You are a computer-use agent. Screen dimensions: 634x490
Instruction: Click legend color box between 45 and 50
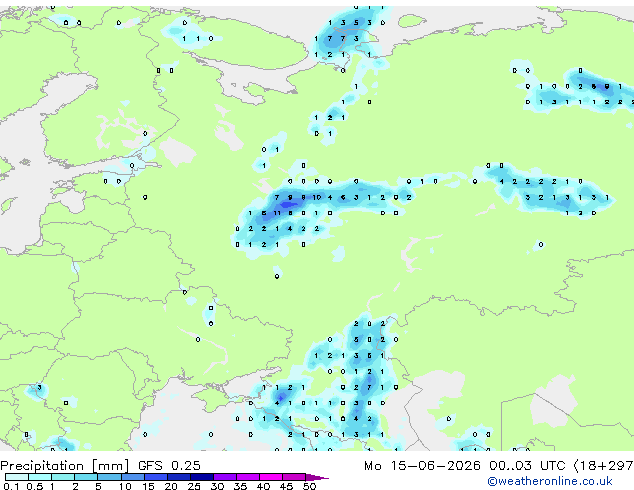(x=294, y=477)
